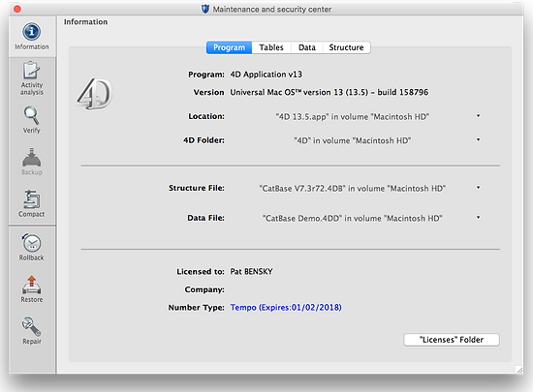Click the Tempo (Expires:01/02/2018) license text
533x392 pixels.
click(x=286, y=308)
